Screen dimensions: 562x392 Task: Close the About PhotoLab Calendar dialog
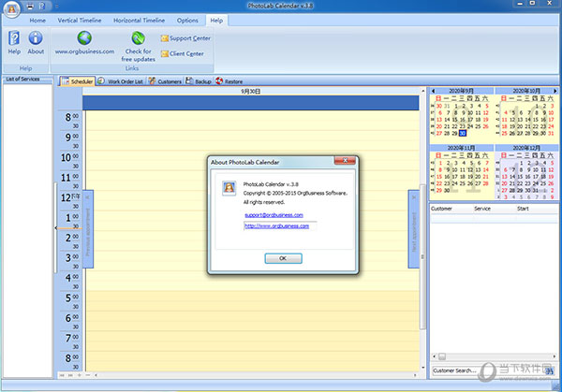point(345,160)
